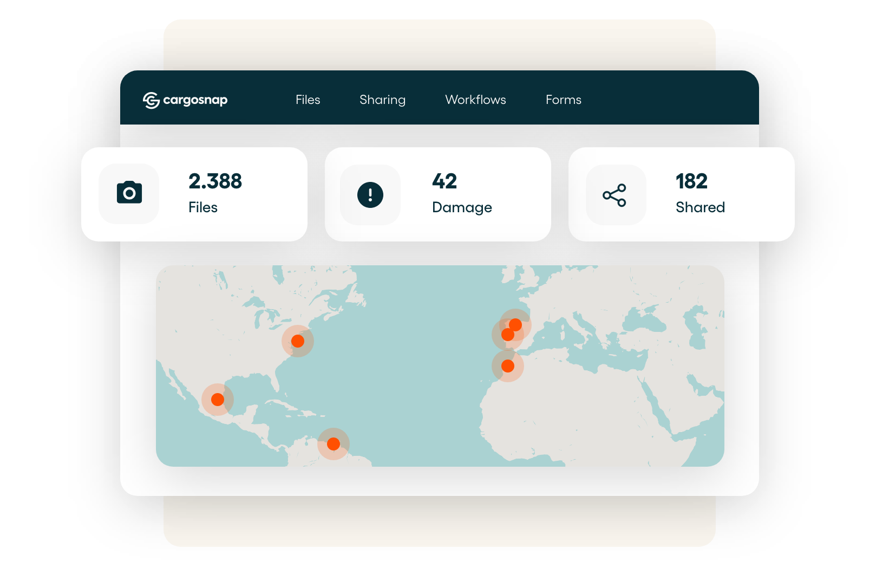Select the map marker in Mexico

[218, 400]
